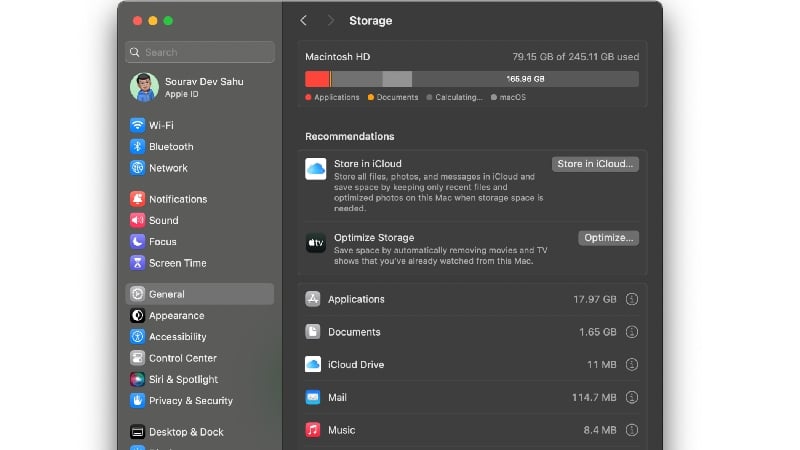800x450 pixels.
Task: Click the Macintosh HD storage usage bar
Action: 472,79
